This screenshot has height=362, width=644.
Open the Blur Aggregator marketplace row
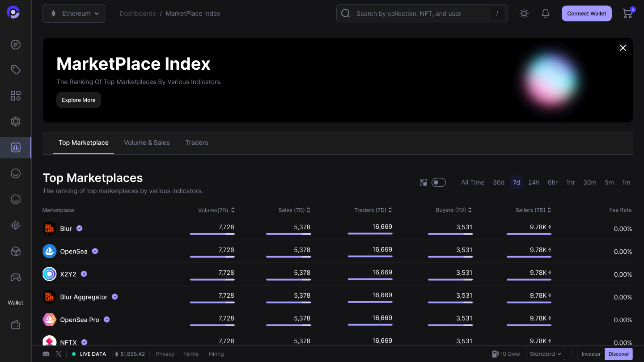338,297
